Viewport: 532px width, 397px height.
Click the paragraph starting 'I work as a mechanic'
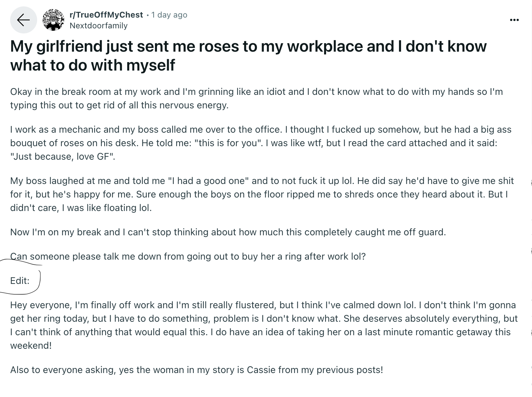261,143
